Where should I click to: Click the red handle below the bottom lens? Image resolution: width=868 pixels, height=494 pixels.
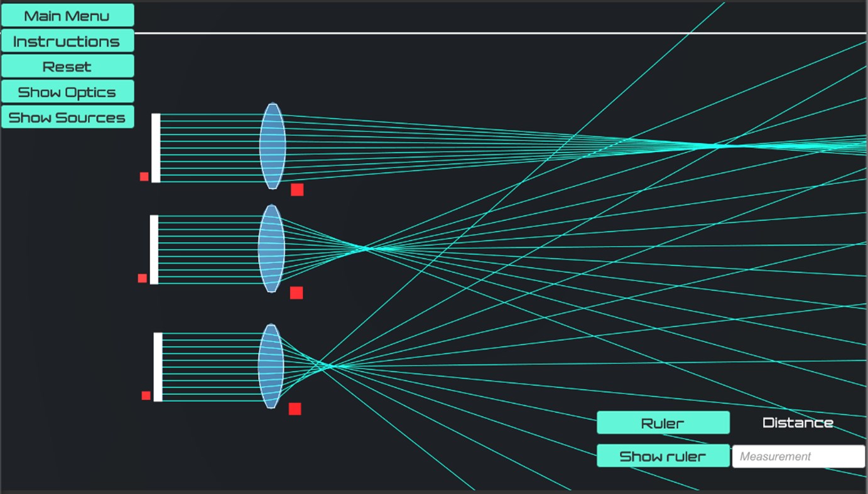[x=294, y=409]
